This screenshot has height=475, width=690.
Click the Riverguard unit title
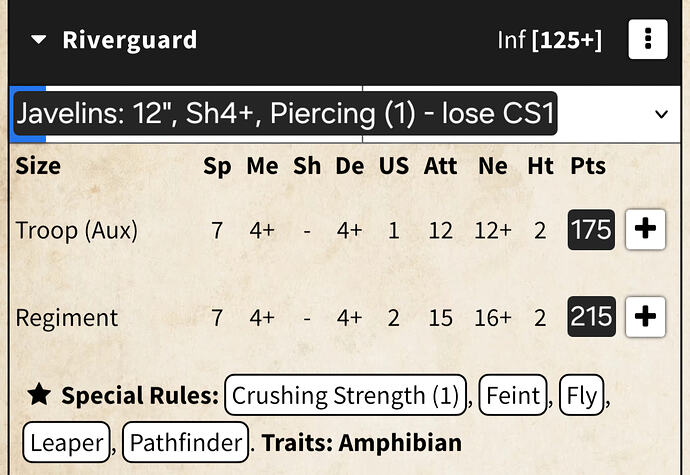click(x=129, y=41)
